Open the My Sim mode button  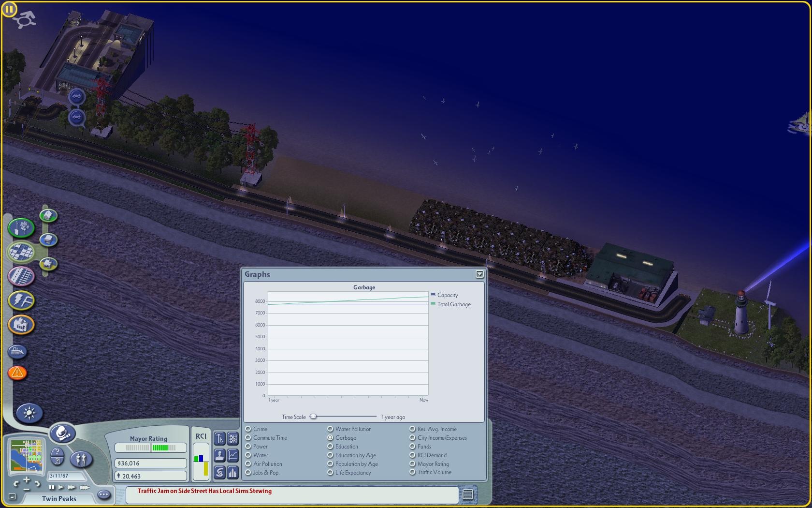[81, 459]
